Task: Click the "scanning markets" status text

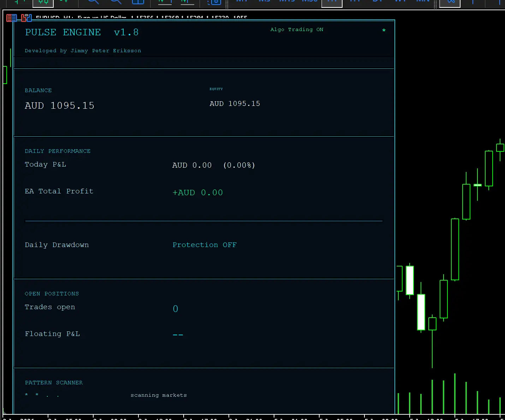Action: click(159, 395)
